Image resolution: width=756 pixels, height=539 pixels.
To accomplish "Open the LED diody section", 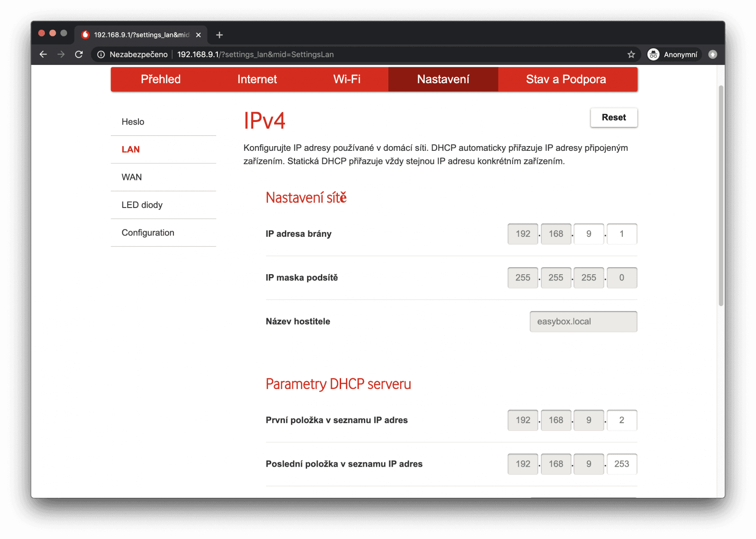I will click(x=142, y=205).
